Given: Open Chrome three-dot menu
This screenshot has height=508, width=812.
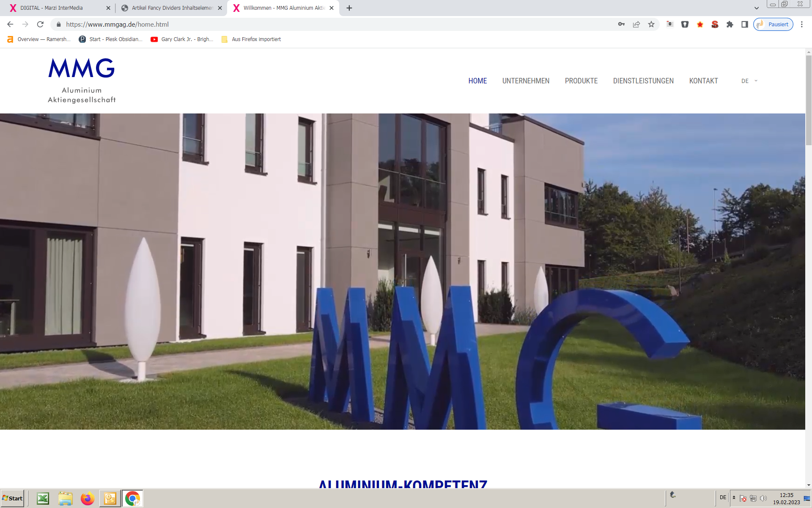Looking at the screenshot, I should coord(802,25).
